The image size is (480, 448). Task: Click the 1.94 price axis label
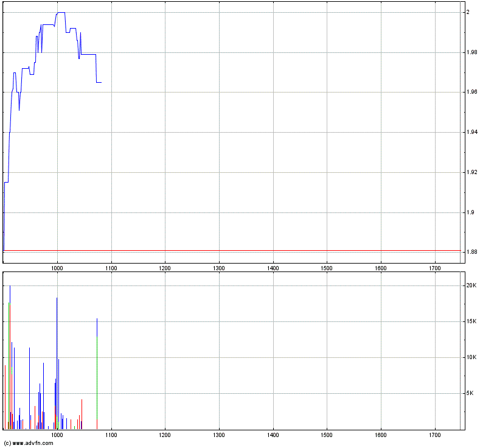[x=471, y=132]
